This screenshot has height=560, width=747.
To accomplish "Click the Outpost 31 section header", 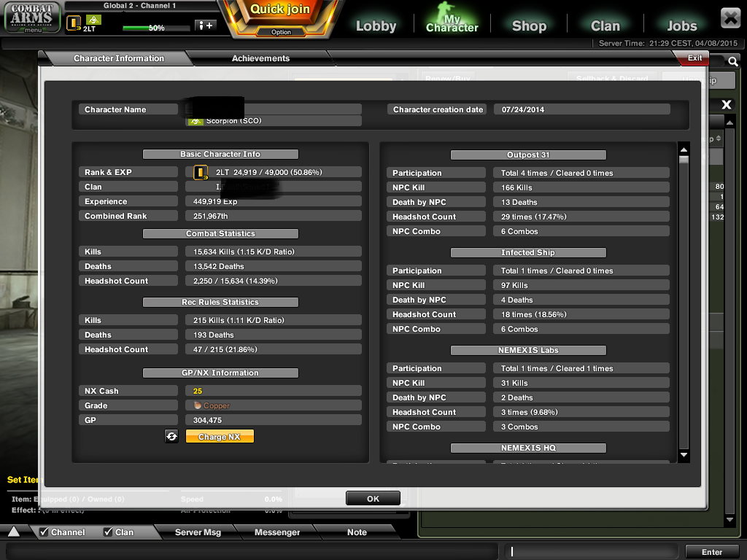I will coord(528,155).
